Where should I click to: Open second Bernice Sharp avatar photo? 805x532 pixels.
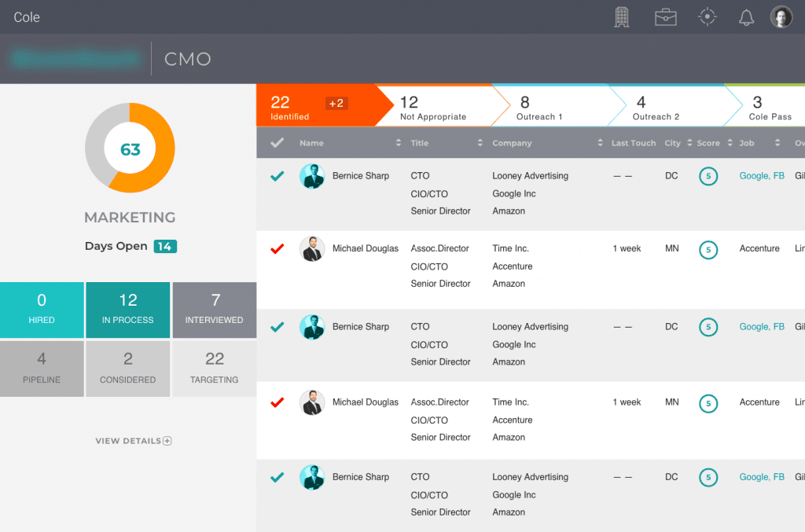[312, 327]
